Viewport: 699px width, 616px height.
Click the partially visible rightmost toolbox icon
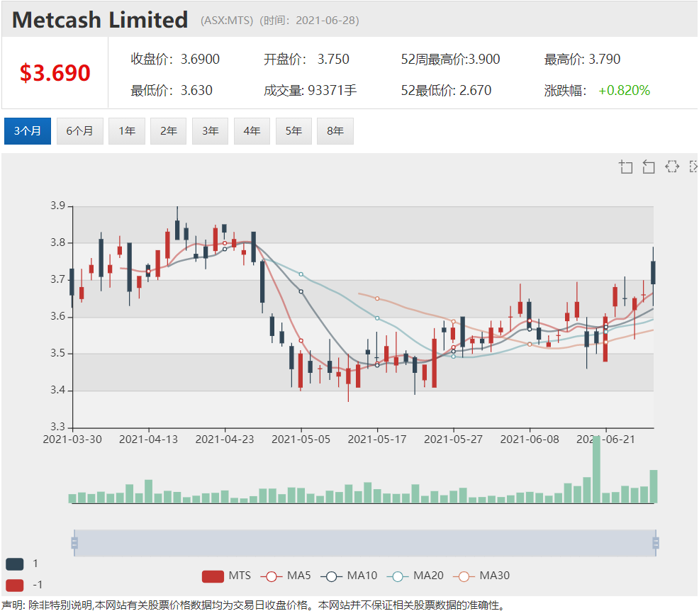tap(693, 167)
